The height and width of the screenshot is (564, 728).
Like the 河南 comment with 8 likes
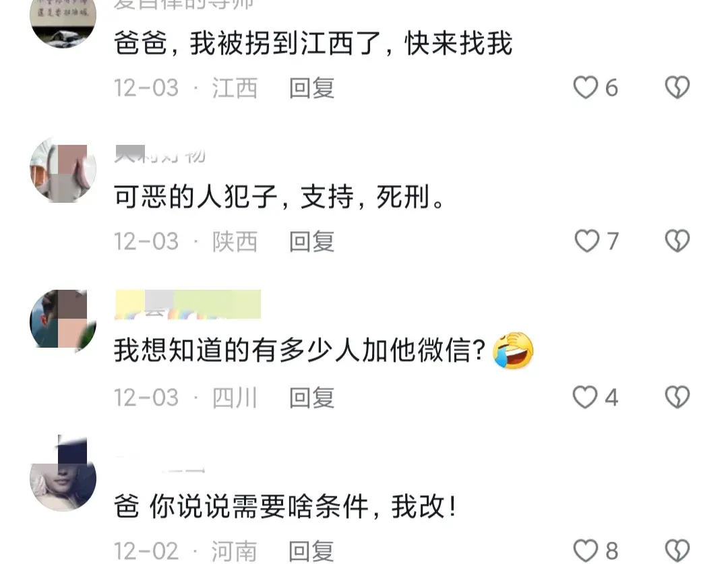tap(586, 551)
